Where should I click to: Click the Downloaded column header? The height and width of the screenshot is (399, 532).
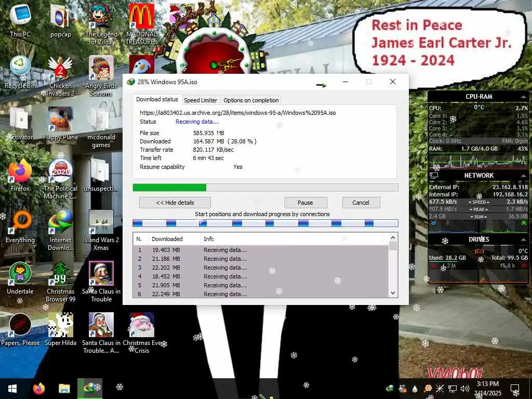tap(175, 239)
